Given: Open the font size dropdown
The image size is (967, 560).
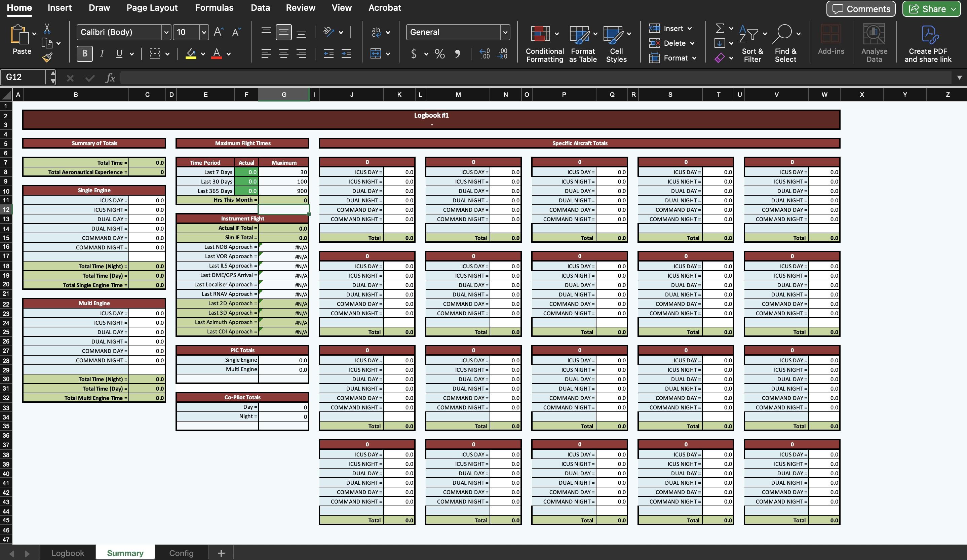Looking at the screenshot, I should coord(203,32).
